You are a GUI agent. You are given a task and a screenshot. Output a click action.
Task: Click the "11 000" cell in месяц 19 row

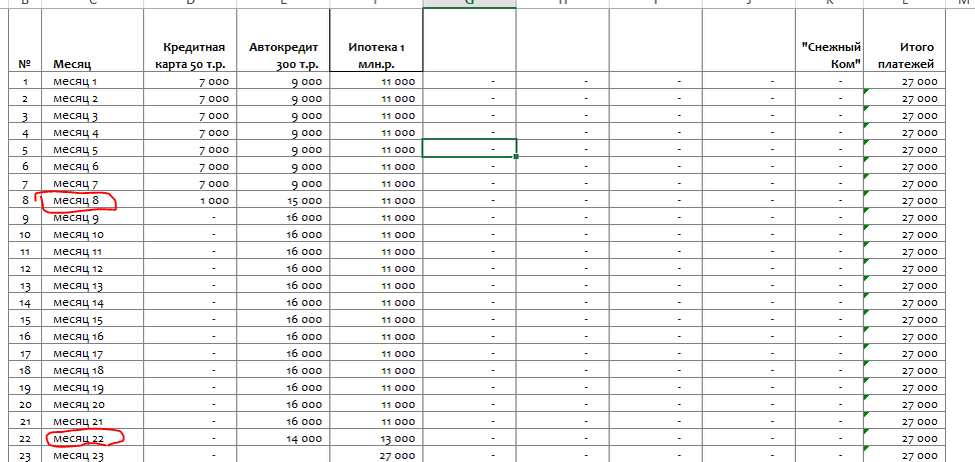click(376, 387)
